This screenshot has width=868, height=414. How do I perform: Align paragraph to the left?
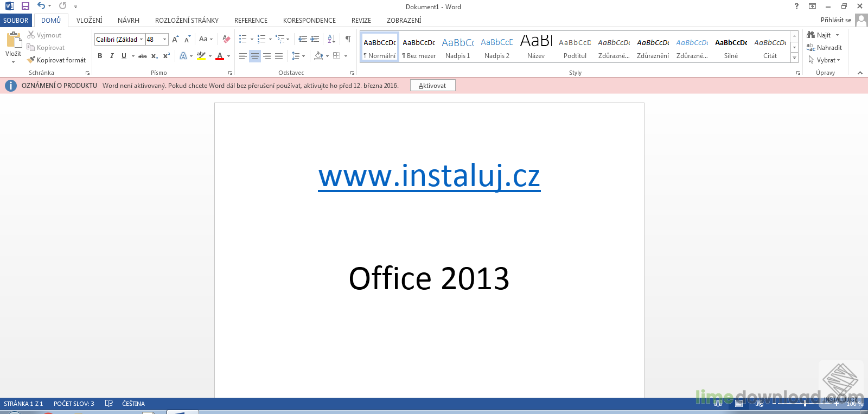pyautogui.click(x=242, y=56)
